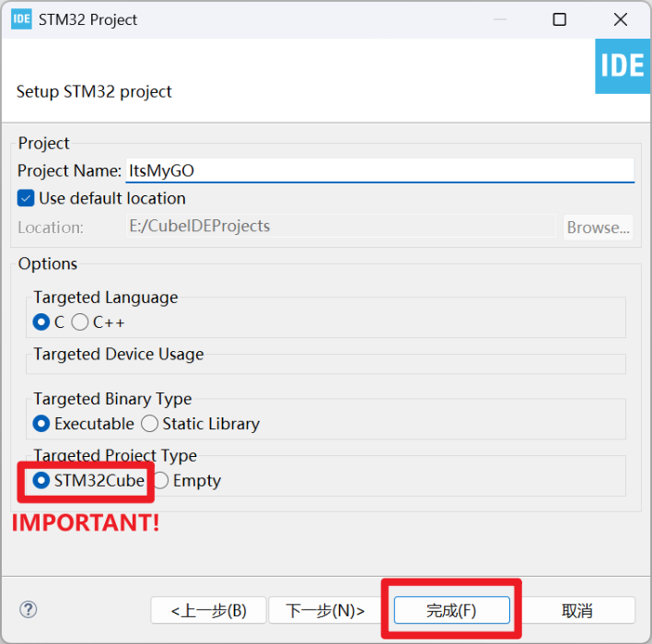The height and width of the screenshot is (644, 652).
Task: Minimize the STM32 Project window
Action: point(500,19)
